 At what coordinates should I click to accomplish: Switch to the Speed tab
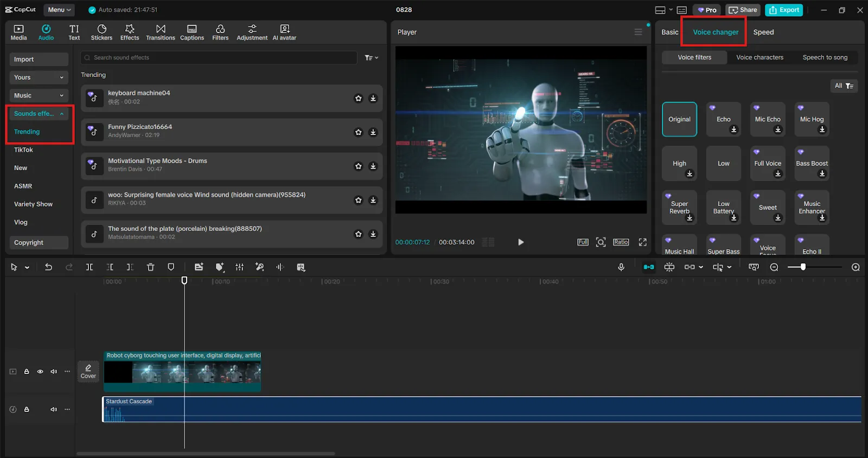tap(763, 32)
